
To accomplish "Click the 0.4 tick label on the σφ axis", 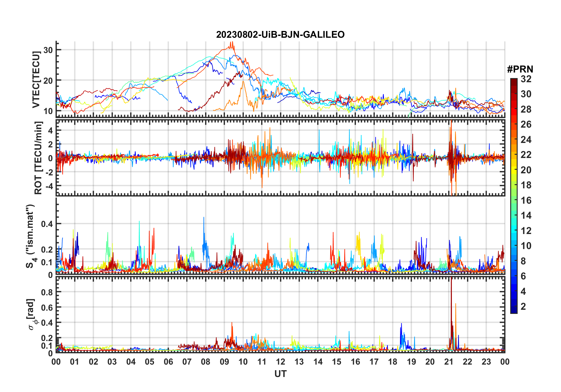I will coord(47,323).
